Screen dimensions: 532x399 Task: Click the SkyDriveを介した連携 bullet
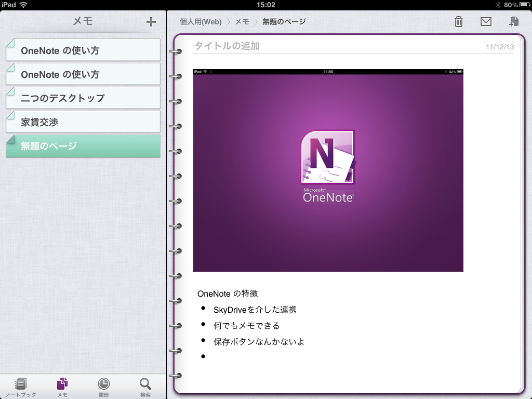point(255,310)
